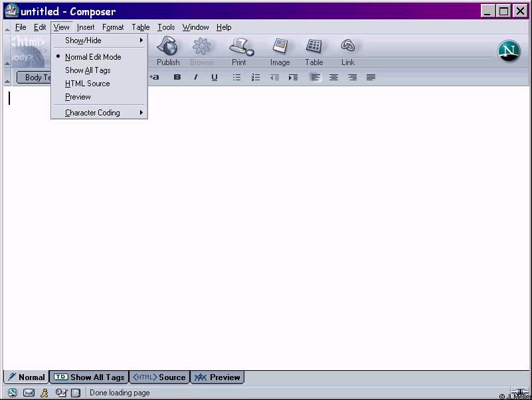532x400 pixels.
Task: Open the Format menu
Action: tap(113, 27)
